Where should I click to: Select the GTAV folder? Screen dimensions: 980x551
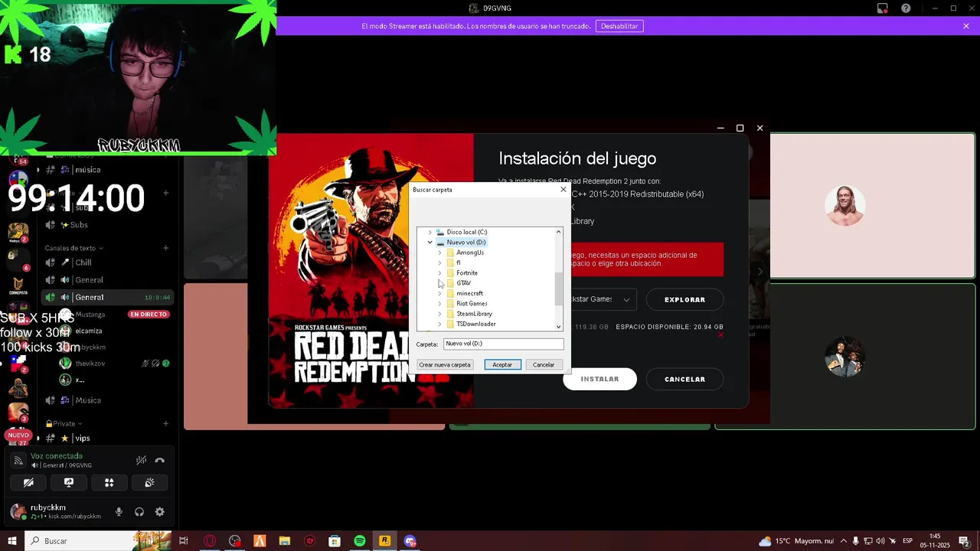tap(459, 283)
